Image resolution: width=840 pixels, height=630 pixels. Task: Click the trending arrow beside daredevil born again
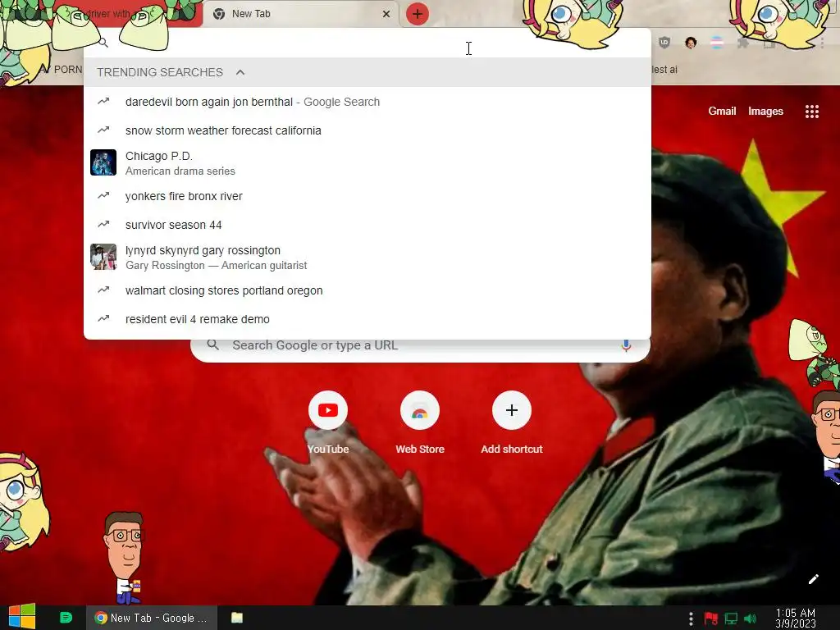click(103, 101)
